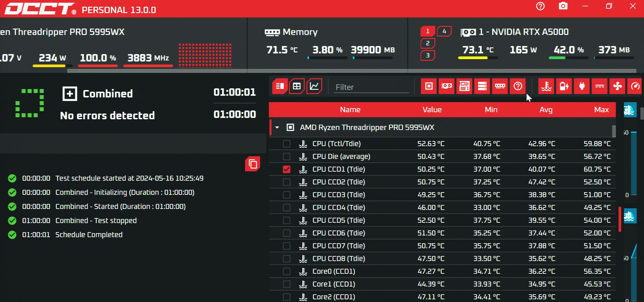Select GPU tab number 3

tap(428, 55)
